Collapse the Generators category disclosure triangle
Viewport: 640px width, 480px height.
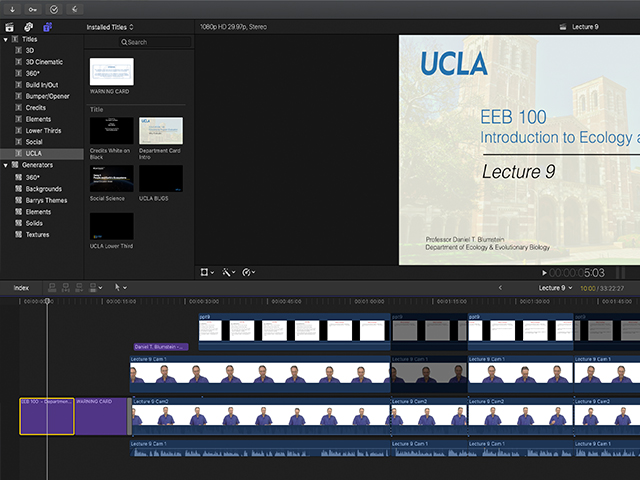(x=5, y=164)
